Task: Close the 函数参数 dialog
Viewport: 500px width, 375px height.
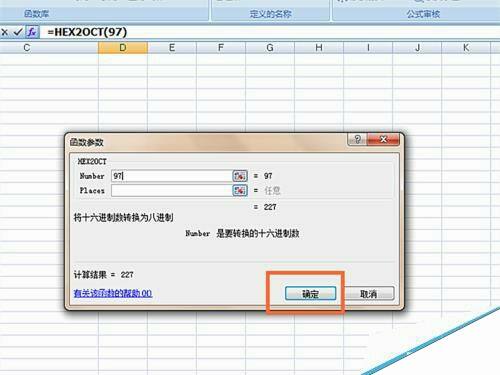Action: [383, 139]
